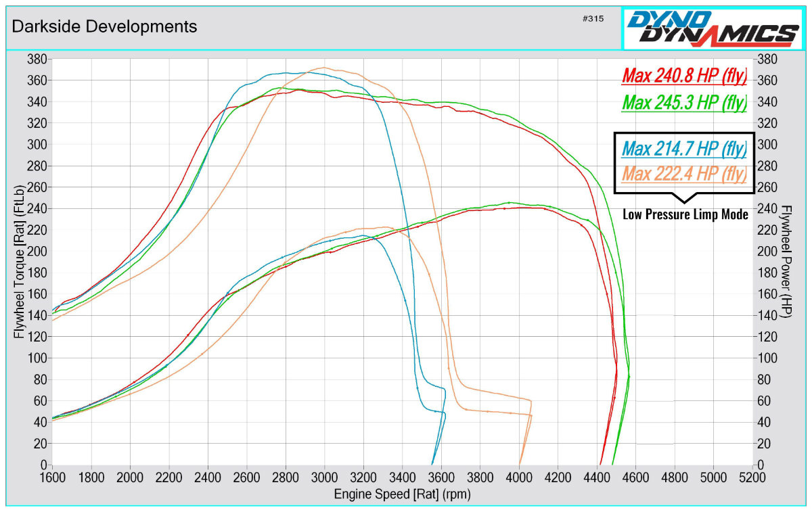The image size is (812, 514).
Task: Click the 380 label on the left torque axis
Action: (x=36, y=59)
